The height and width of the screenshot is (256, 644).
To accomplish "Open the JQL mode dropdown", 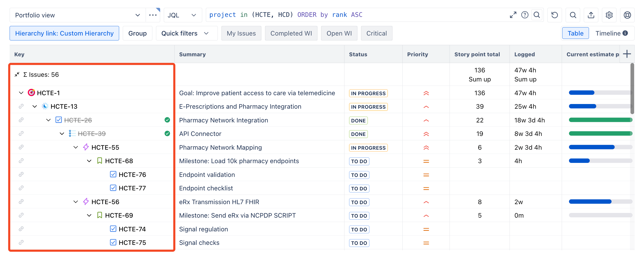I will coord(183,15).
